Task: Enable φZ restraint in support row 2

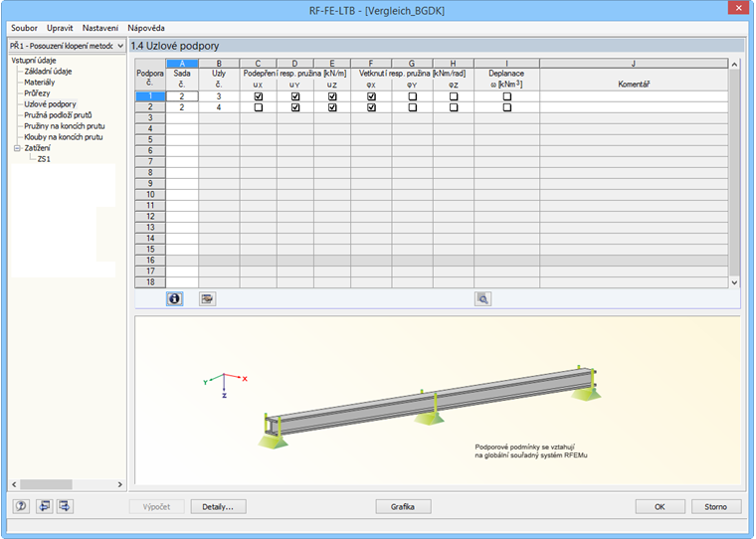Action: click(454, 107)
